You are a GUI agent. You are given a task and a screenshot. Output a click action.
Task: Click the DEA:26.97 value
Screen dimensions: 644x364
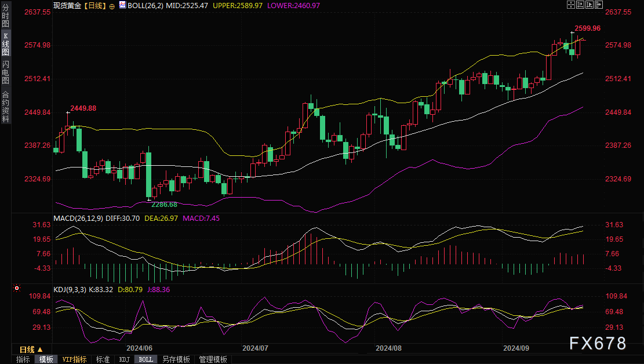tap(161, 218)
